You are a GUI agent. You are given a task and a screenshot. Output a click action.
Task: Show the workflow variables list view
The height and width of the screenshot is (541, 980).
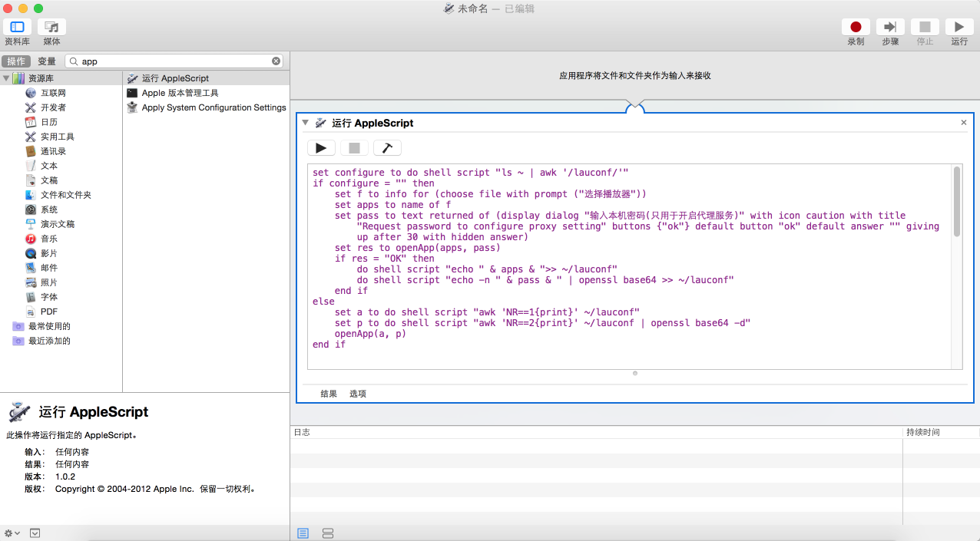pos(327,533)
